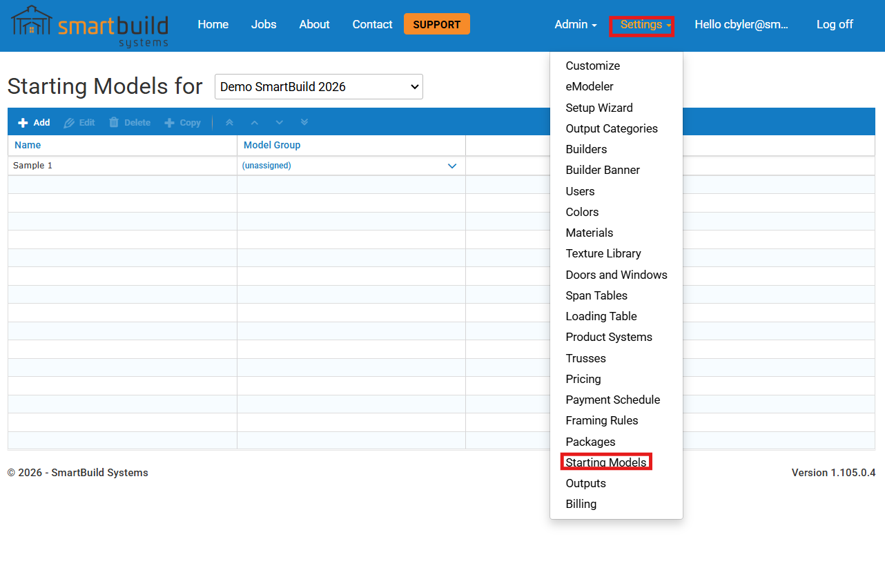The height and width of the screenshot is (588, 885).
Task: Select Doors and Windows menu item
Action: click(616, 275)
